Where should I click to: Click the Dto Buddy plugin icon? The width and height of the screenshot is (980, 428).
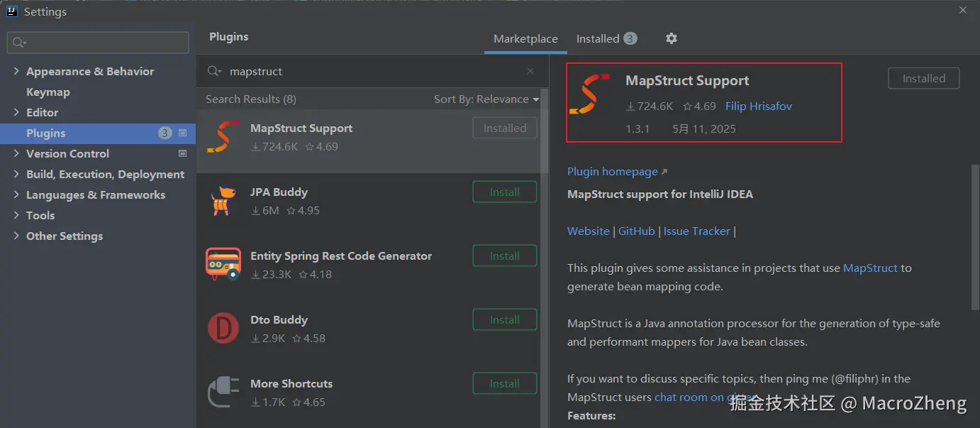coord(223,328)
